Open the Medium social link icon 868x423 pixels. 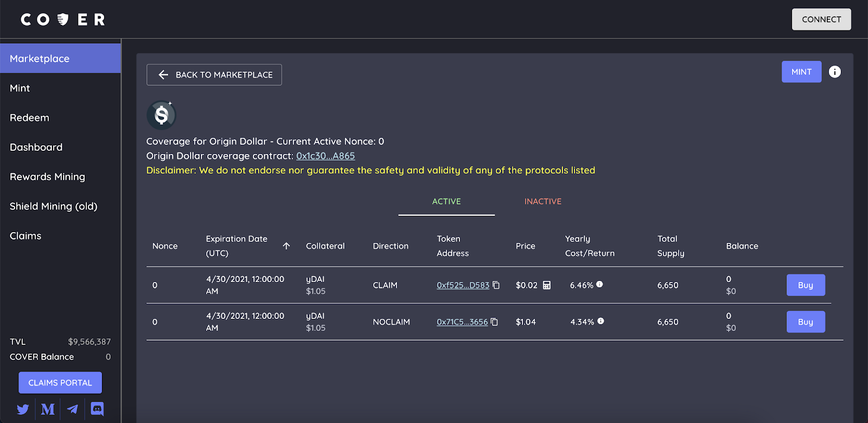tap(48, 409)
